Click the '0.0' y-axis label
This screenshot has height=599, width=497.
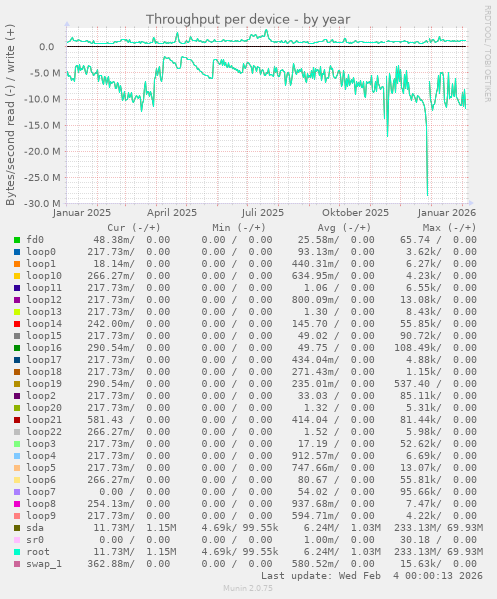tap(47, 47)
